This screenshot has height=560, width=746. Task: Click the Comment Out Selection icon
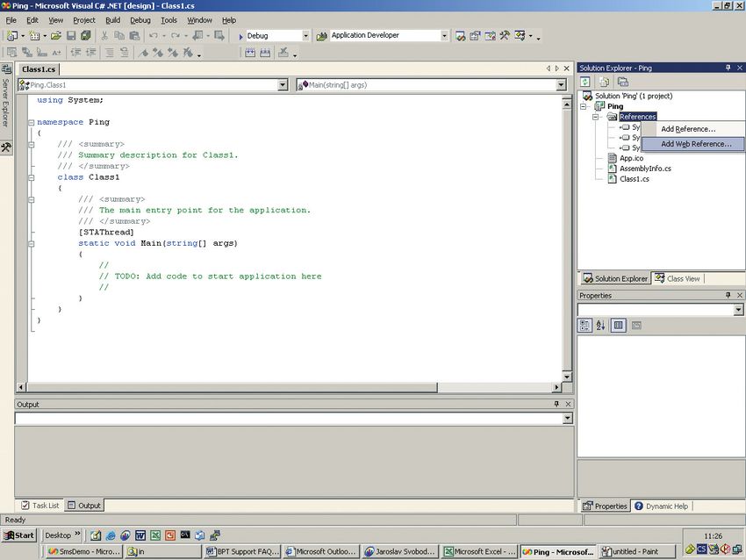110,53
